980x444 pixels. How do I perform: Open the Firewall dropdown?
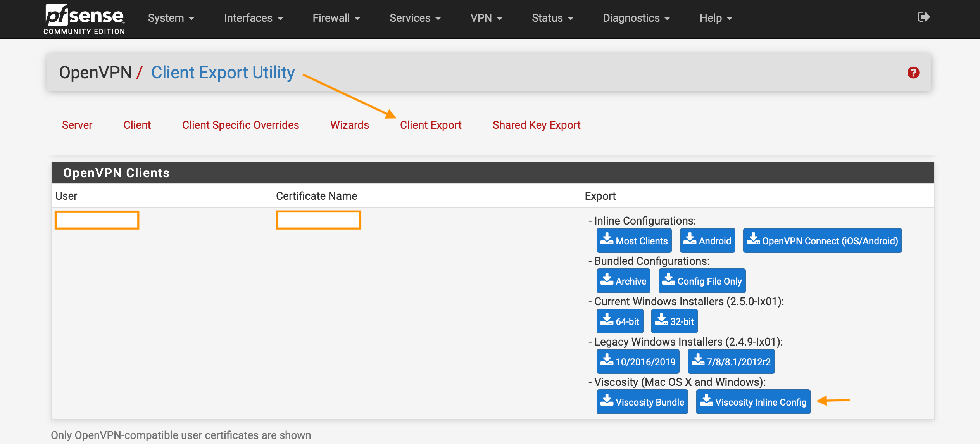336,18
